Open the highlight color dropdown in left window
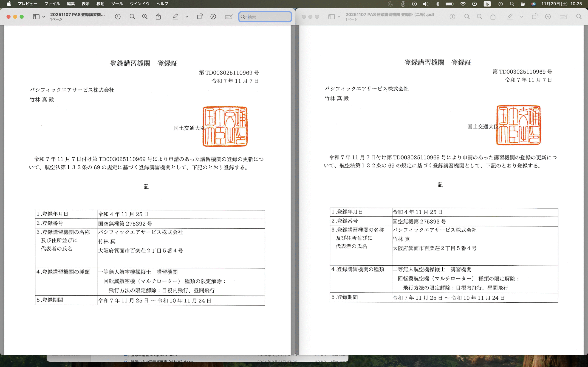The height and width of the screenshot is (367, 588). 187,17
